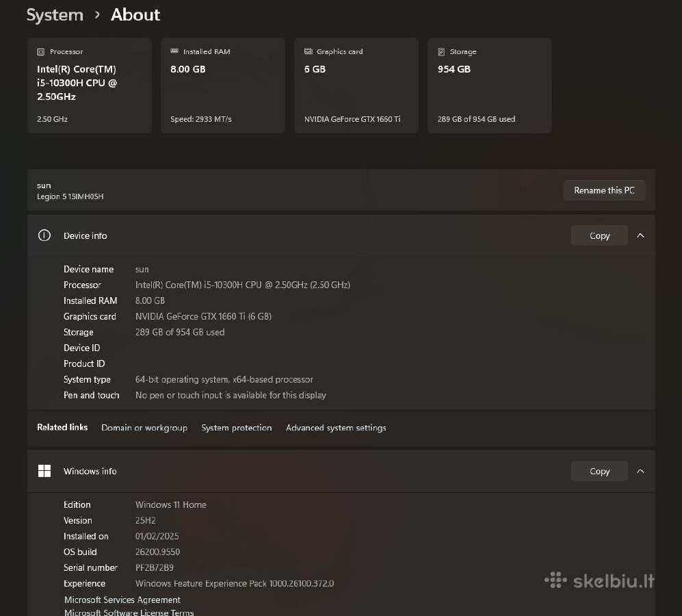Click the 01/02/2025 installed on value
The image size is (682, 616).
(157, 537)
